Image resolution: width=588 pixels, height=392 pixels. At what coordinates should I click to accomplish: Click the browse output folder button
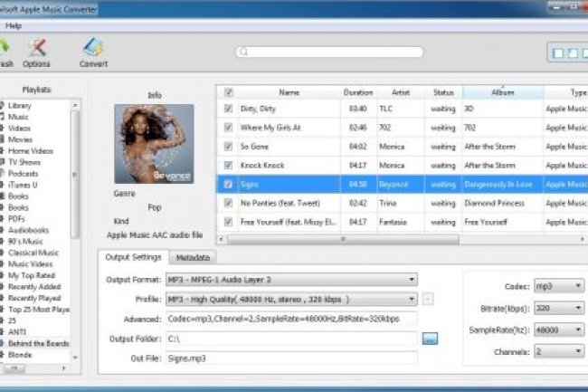[430, 338]
